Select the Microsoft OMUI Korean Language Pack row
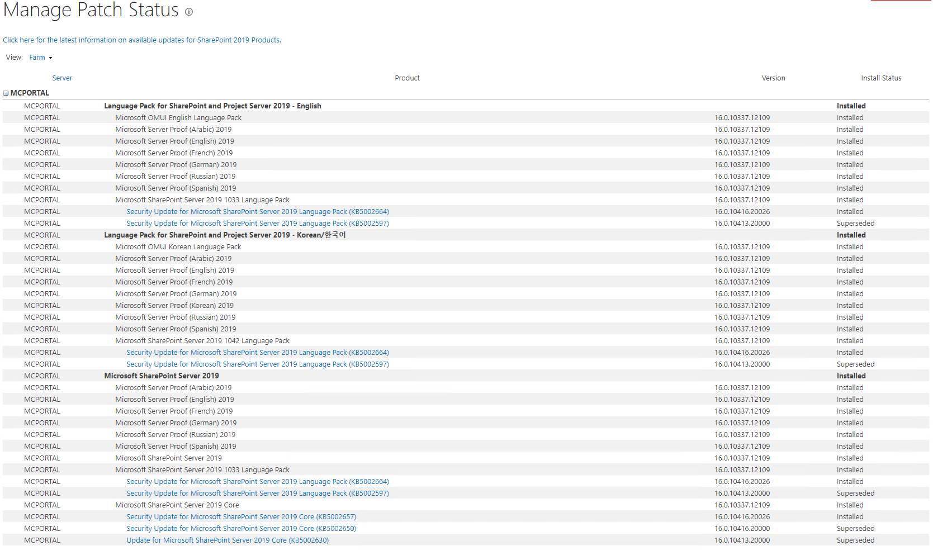The height and width of the screenshot is (560, 933). pyautogui.click(x=466, y=247)
